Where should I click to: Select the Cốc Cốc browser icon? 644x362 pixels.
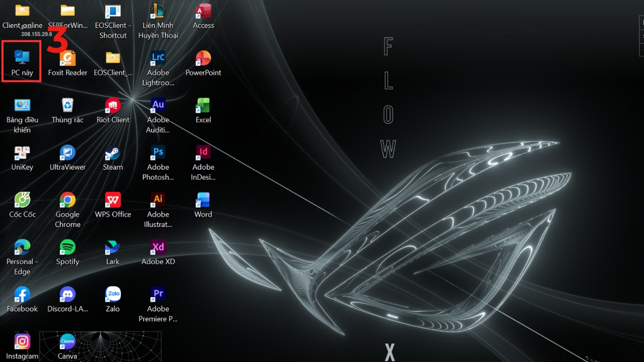click(22, 200)
